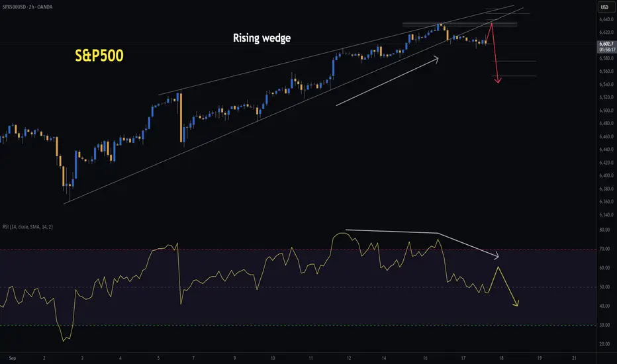Click the date label 5 on time axis
Image resolution: width=617 pixels, height=364 pixels.
[158, 358]
